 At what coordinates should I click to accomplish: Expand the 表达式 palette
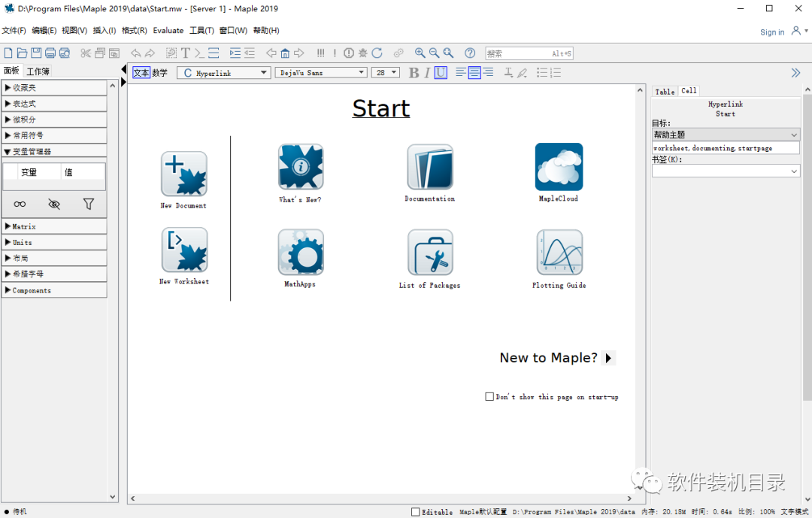tap(54, 104)
